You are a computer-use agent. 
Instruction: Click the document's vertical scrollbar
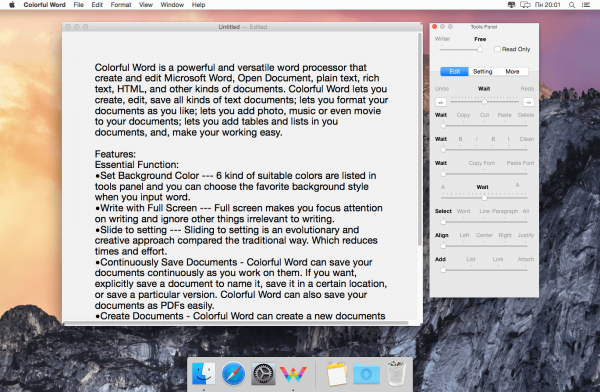[420, 140]
